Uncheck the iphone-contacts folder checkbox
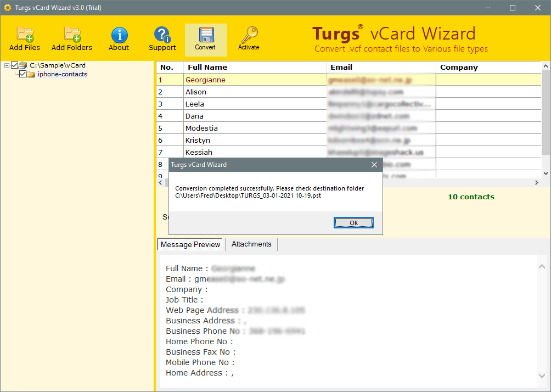551x392 pixels. coord(23,74)
